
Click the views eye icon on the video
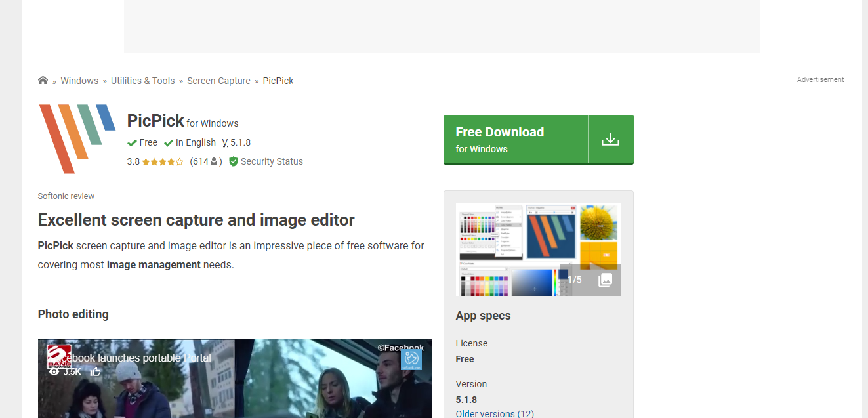54,371
